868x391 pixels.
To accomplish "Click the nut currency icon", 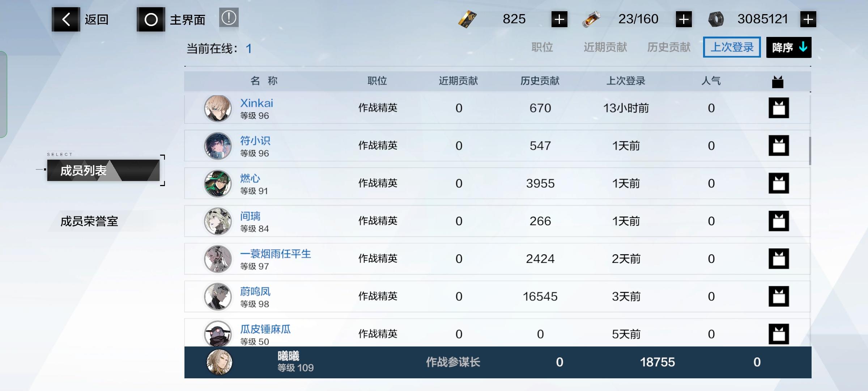I will [716, 19].
